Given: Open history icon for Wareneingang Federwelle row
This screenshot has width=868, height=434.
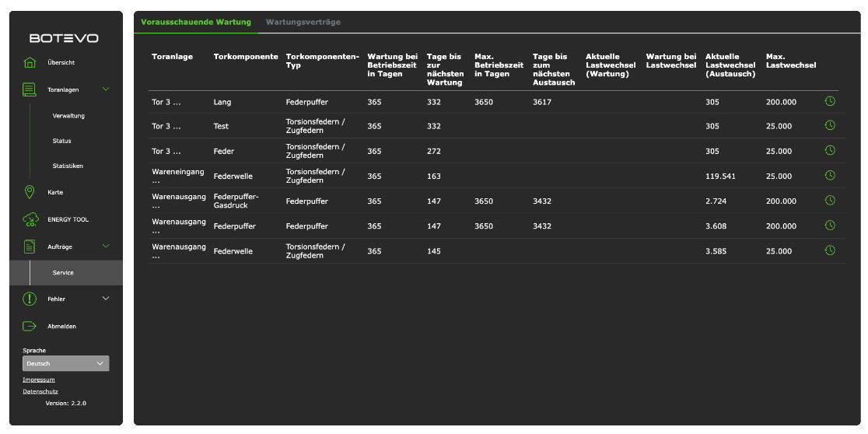Looking at the screenshot, I should [x=830, y=176].
